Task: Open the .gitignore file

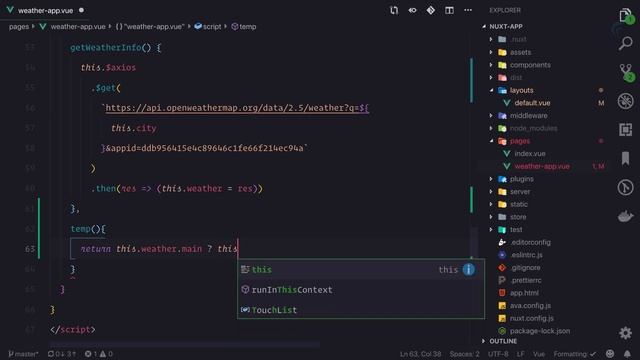Action: pos(525,267)
